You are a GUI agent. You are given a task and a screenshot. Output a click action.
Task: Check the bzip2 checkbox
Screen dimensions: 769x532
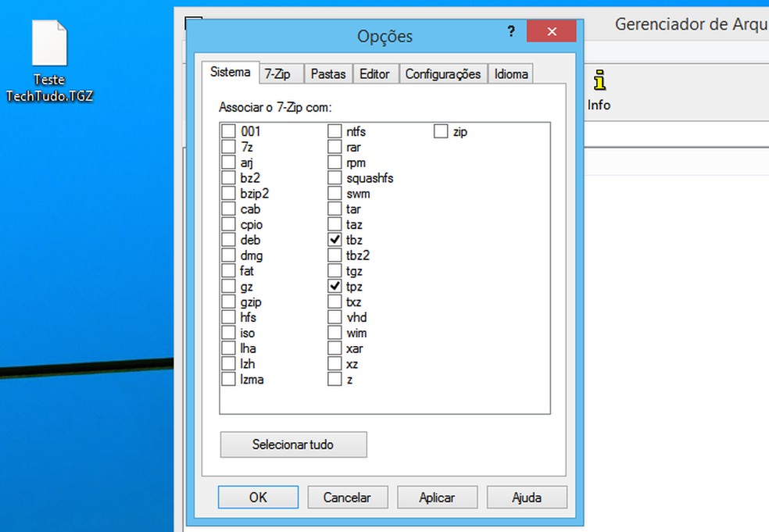228,193
